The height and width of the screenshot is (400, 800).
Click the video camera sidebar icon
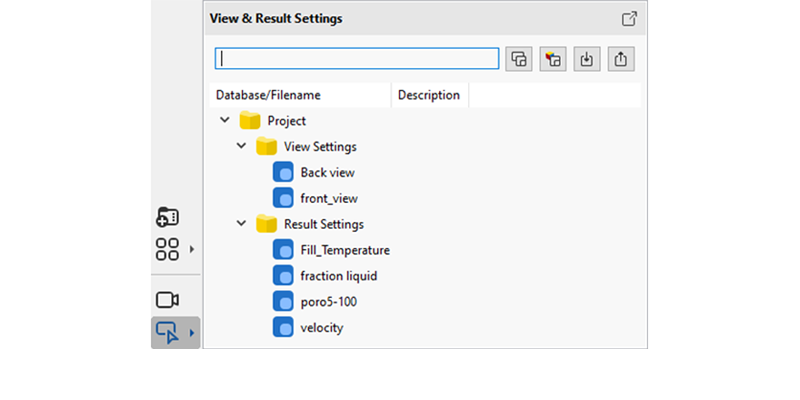pyautogui.click(x=167, y=300)
